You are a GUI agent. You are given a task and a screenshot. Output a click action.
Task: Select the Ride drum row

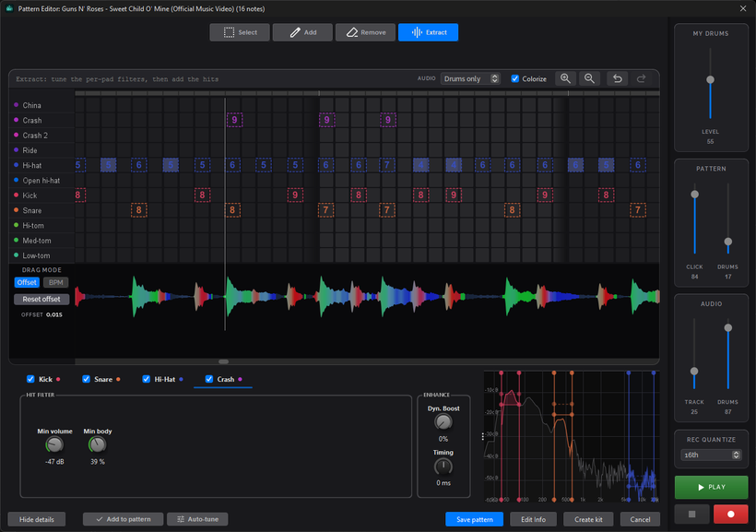(x=41, y=150)
